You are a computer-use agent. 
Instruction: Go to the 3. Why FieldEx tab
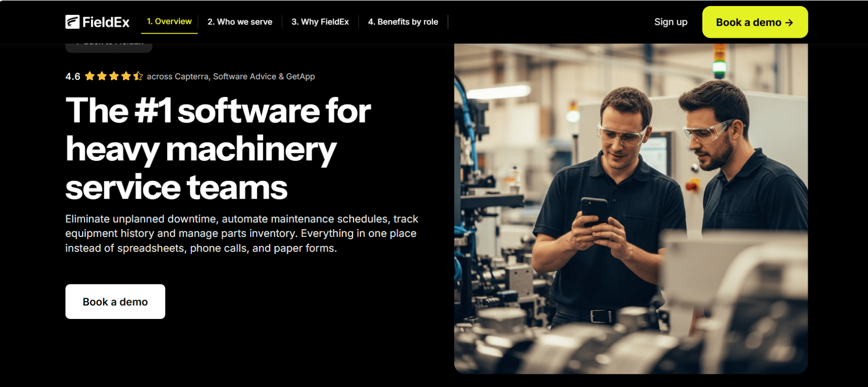click(x=320, y=22)
